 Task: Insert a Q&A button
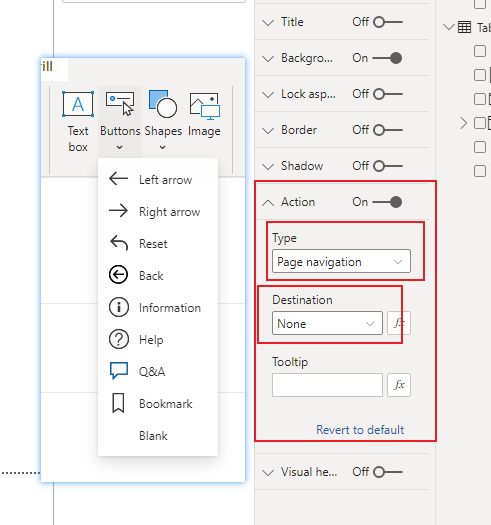pyautogui.click(x=158, y=371)
